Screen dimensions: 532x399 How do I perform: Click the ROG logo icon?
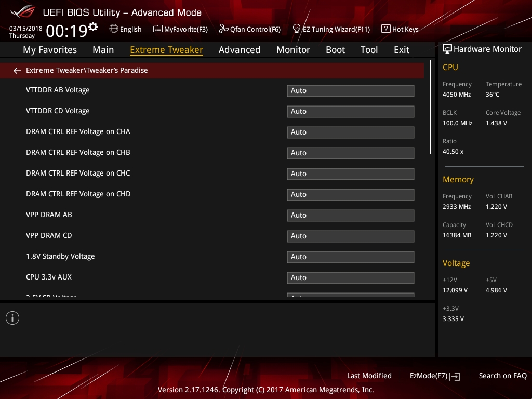[x=23, y=12]
